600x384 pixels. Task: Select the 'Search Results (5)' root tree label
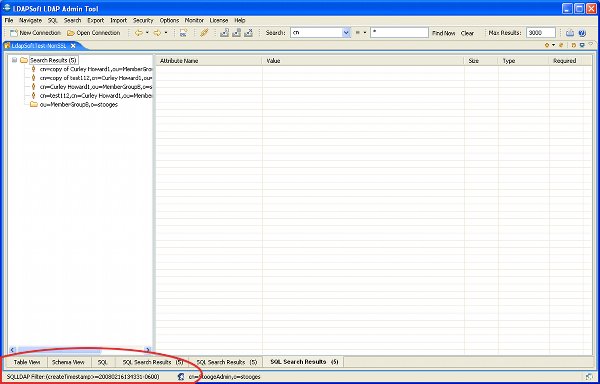54,60
